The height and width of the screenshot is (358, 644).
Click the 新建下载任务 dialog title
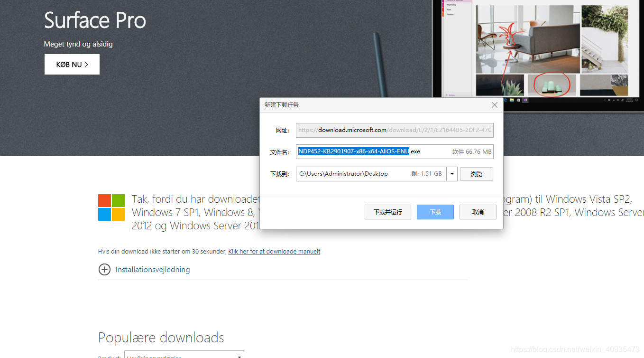[282, 105]
